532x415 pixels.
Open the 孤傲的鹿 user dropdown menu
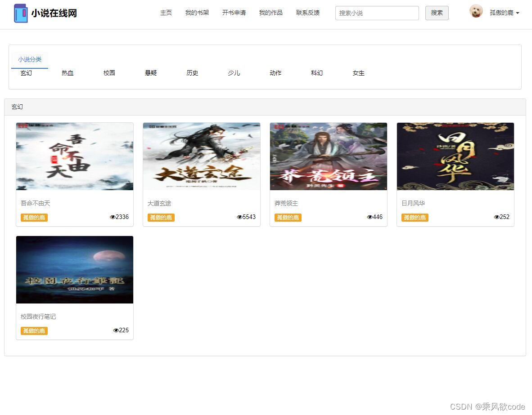505,13
